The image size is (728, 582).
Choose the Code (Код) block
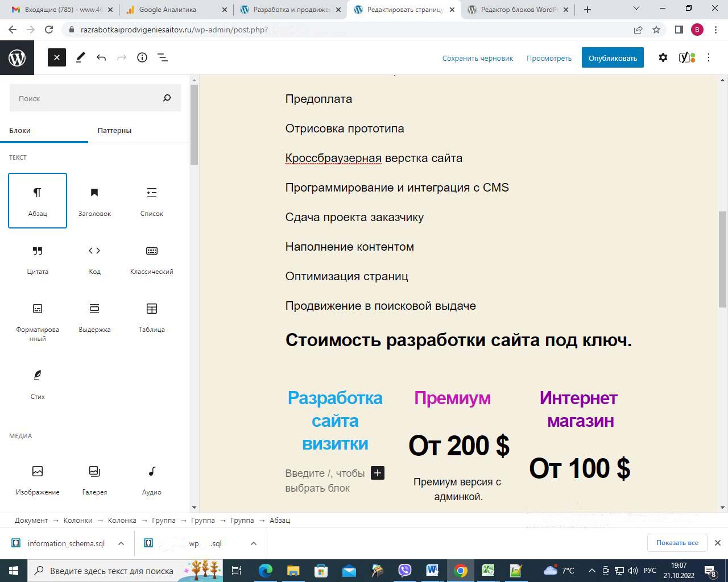(94, 258)
